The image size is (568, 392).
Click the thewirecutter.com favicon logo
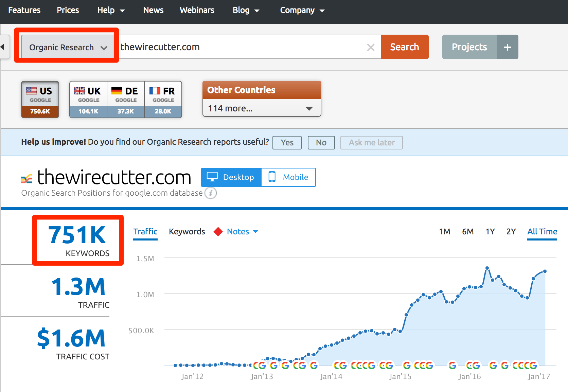tap(26, 178)
